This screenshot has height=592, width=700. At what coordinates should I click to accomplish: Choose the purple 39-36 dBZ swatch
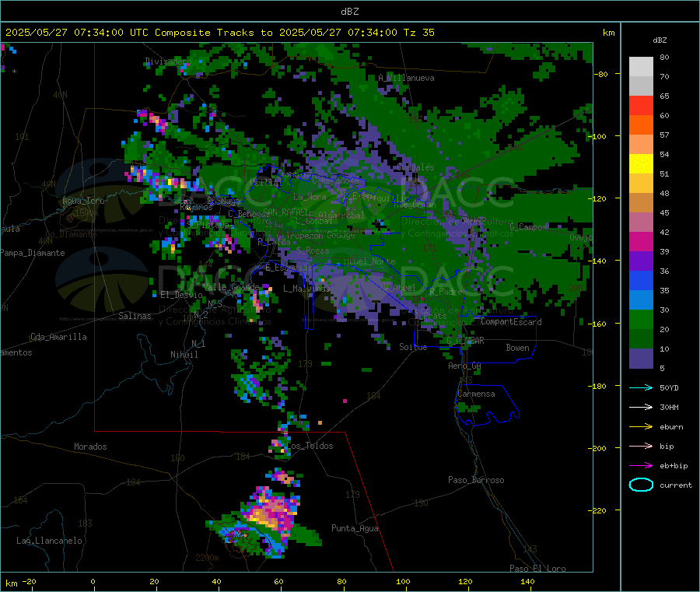[641, 261]
